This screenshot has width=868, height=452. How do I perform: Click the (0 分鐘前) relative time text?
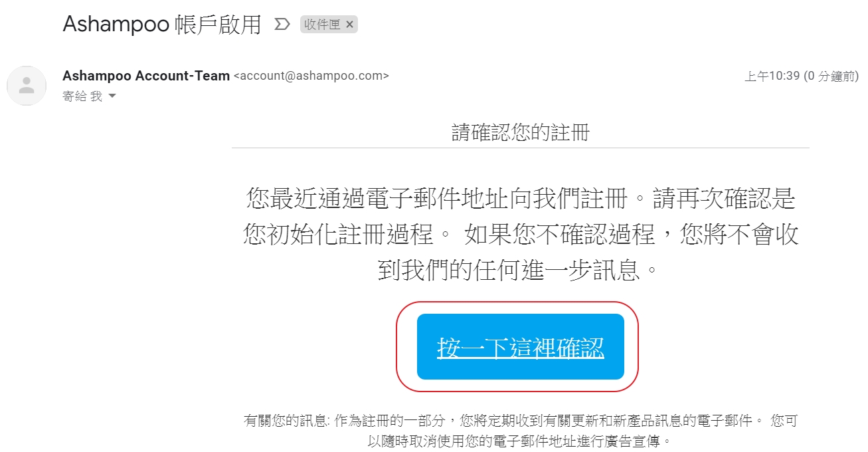click(831, 76)
